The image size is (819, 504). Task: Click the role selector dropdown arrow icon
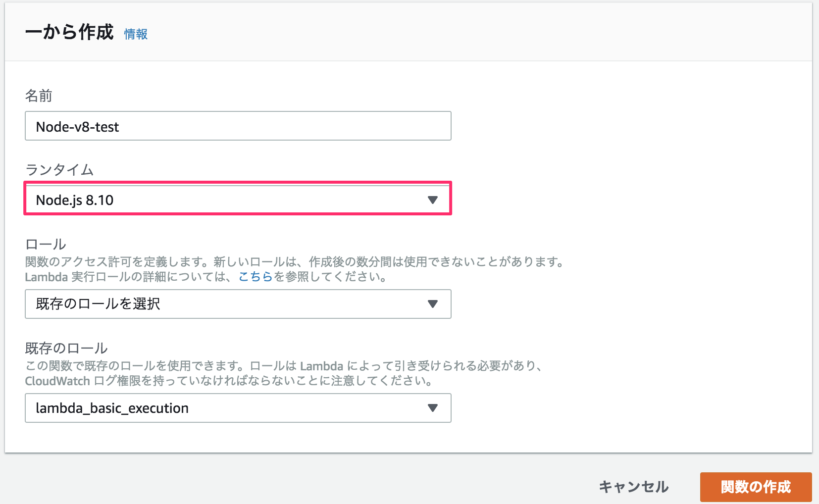pyautogui.click(x=432, y=304)
